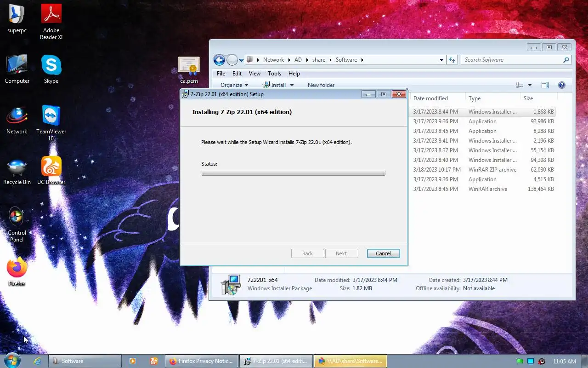Expand the arrow after share in address bar
The width and height of the screenshot is (588, 368).
330,60
